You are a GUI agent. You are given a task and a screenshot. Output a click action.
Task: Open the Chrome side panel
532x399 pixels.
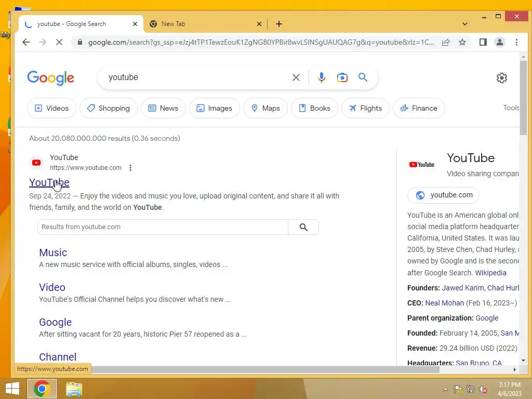(483, 42)
